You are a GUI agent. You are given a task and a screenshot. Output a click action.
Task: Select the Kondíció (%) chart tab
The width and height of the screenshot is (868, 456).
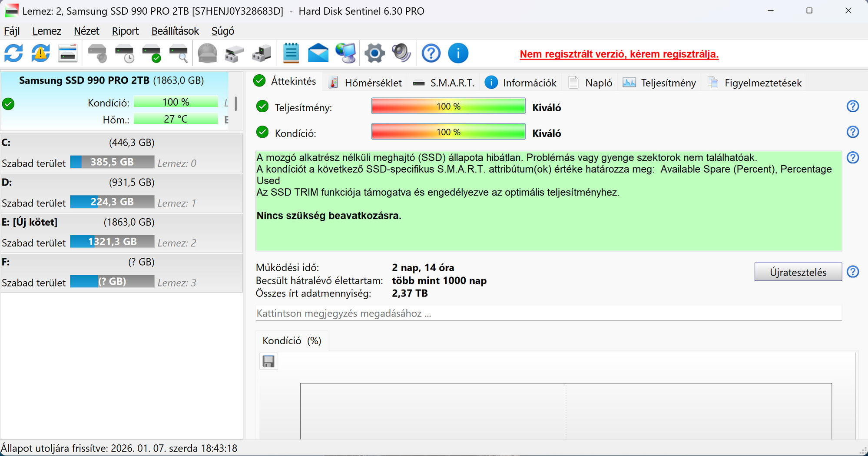292,341
